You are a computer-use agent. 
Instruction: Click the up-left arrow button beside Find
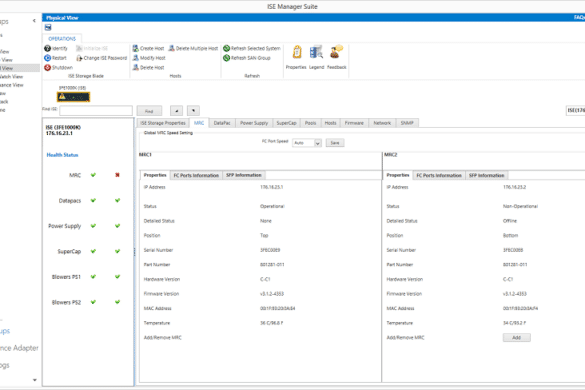coord(176,111)
